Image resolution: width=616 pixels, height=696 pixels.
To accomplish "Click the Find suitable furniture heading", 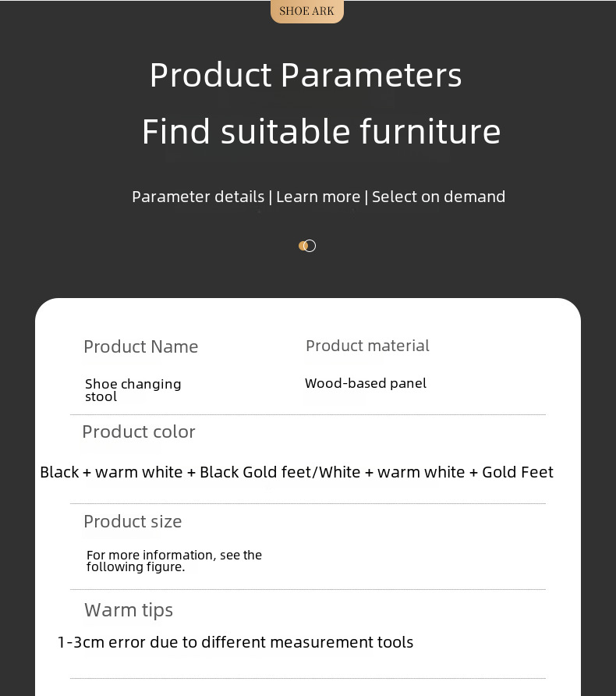I will [321, 131].
